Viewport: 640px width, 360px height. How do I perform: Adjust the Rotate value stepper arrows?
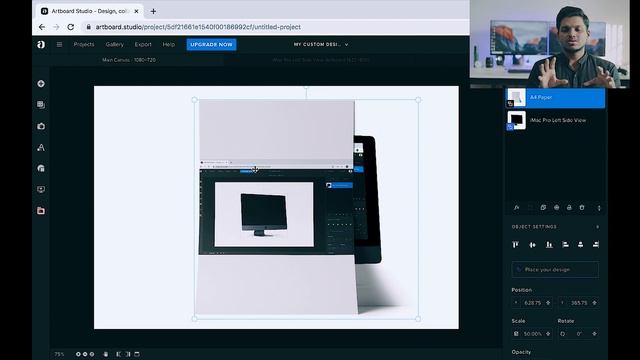595,334
